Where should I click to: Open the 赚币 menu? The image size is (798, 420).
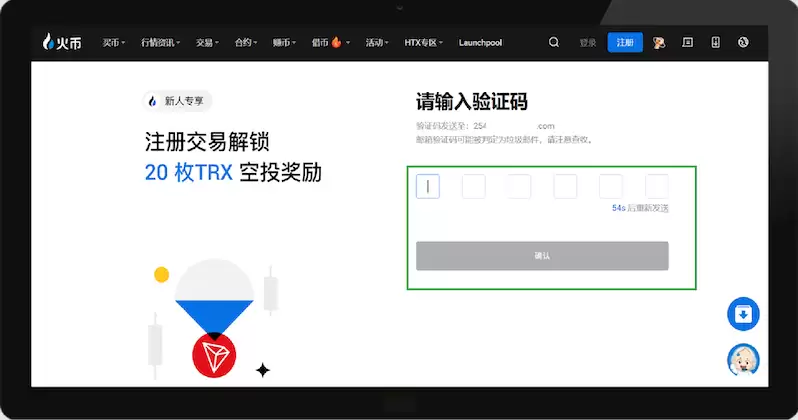(x=284, y=43)
